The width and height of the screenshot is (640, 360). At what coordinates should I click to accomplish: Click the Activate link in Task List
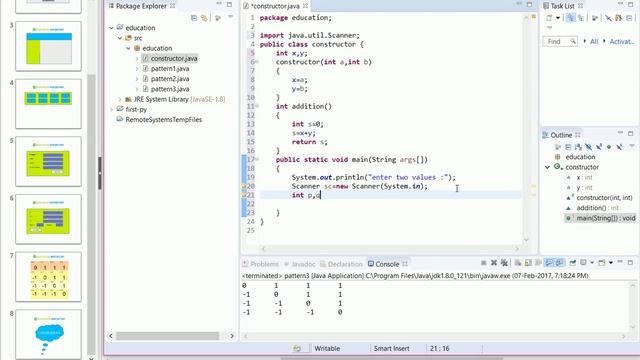click(x=622, y=41)
